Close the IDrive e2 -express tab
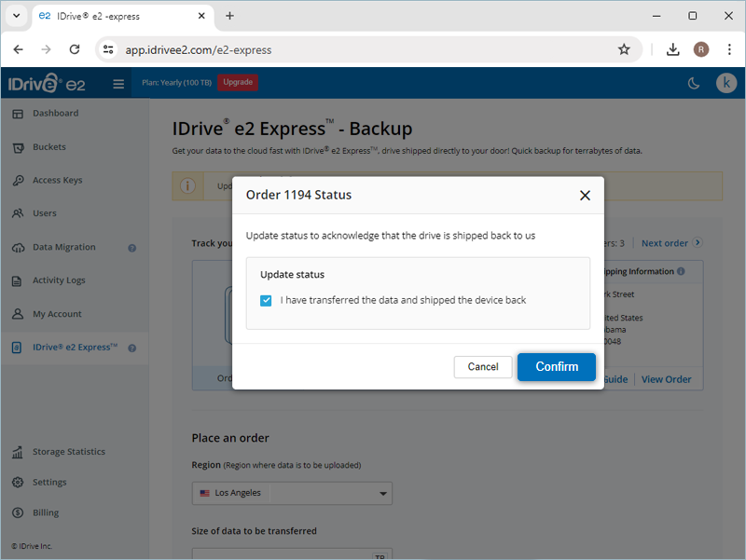 pos(201,16)
